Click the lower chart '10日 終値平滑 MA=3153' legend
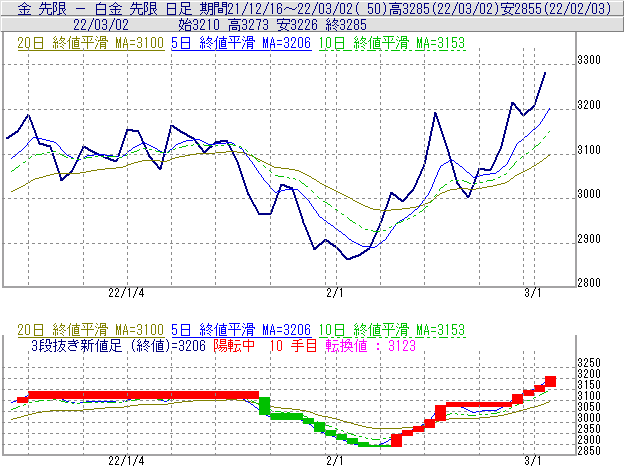Viewport: 624px width, 475px height. click(392, 330)
